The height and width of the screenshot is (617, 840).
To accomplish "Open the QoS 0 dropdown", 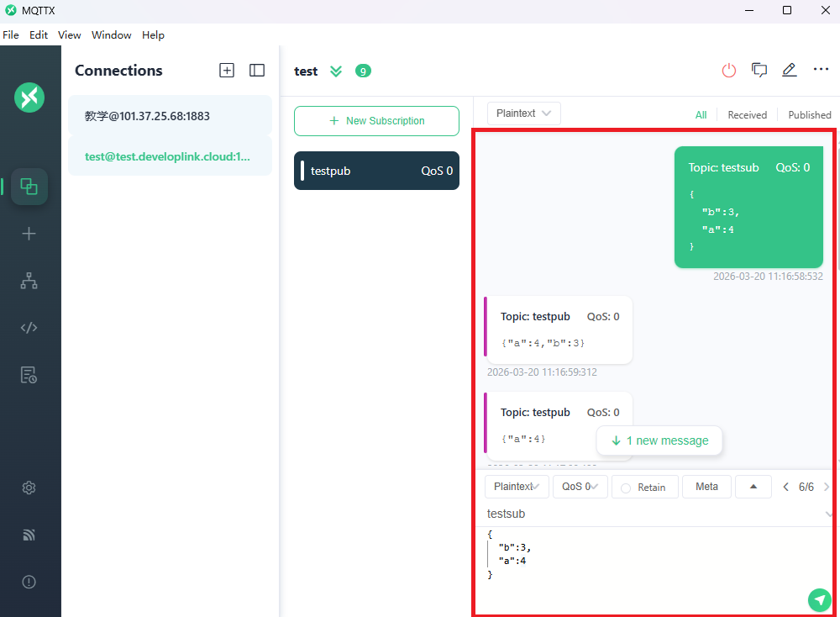I will point(580,487).
